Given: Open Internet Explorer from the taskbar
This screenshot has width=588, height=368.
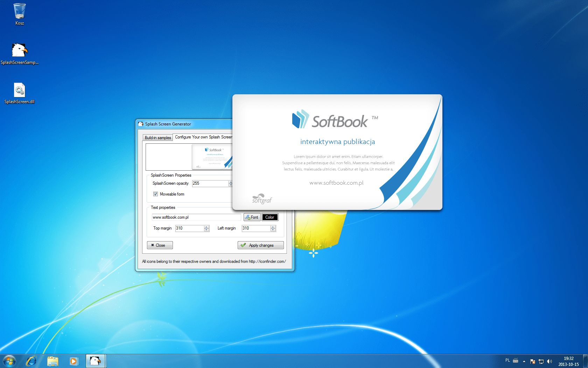Looking at the screenshot, I should pyautogui.click(x=31, y=361).
